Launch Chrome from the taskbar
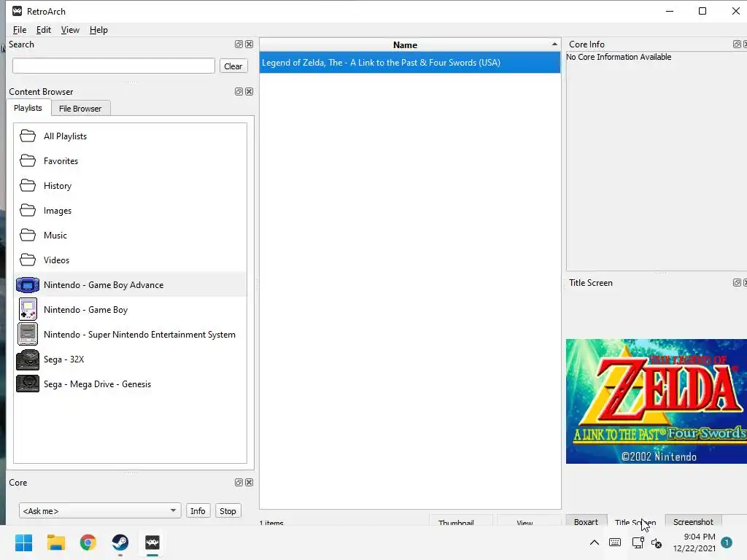 pos(88,542)
